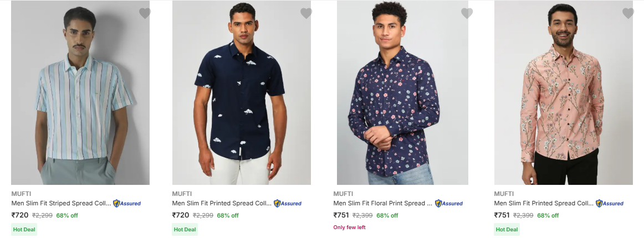
Task: Click Assured badge on navy cloud-print shirt
Action: 288,203
